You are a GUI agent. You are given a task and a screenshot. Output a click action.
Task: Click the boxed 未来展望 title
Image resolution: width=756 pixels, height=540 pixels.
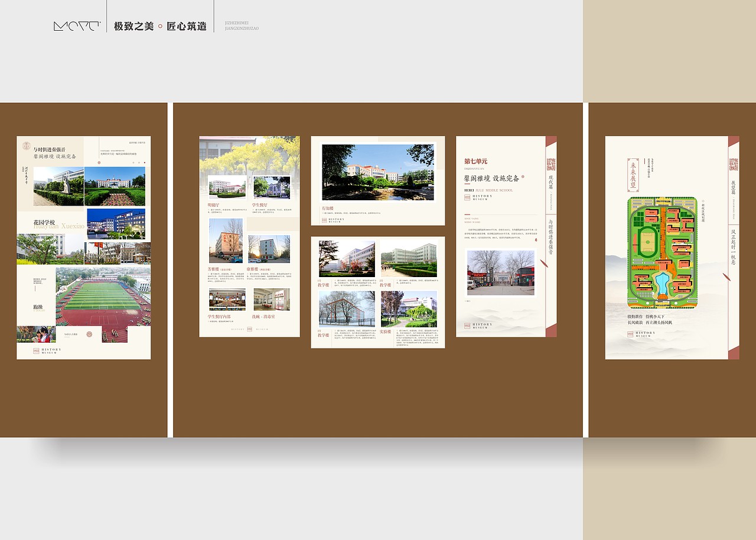633,174
